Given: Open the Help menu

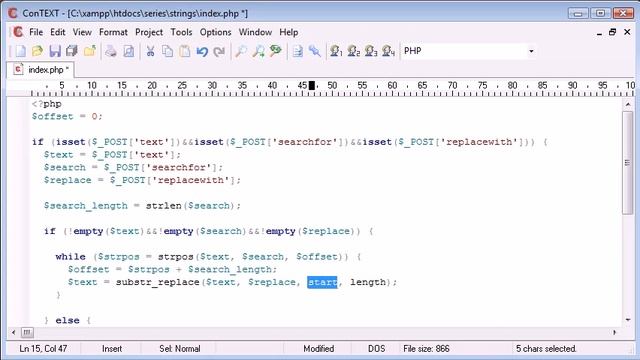Looking at the screenshot, I should [x=289, y=32].
